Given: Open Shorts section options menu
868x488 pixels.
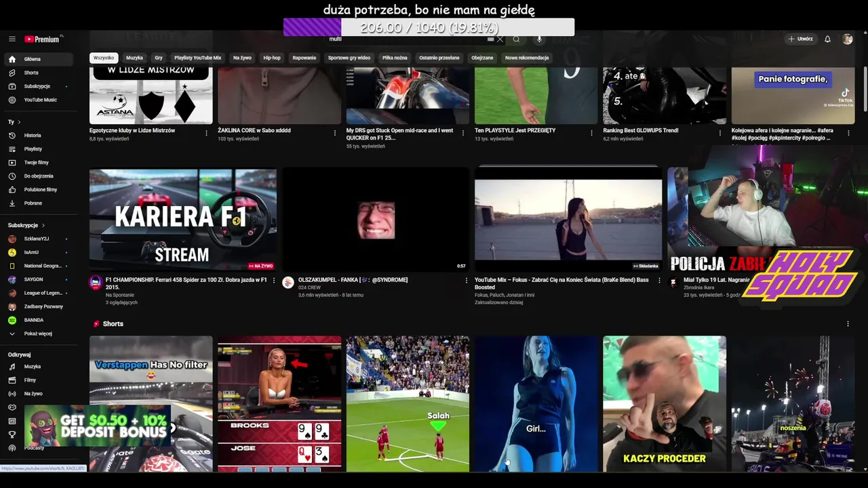Looking at the screenshot, I should (x=848, y=324).
